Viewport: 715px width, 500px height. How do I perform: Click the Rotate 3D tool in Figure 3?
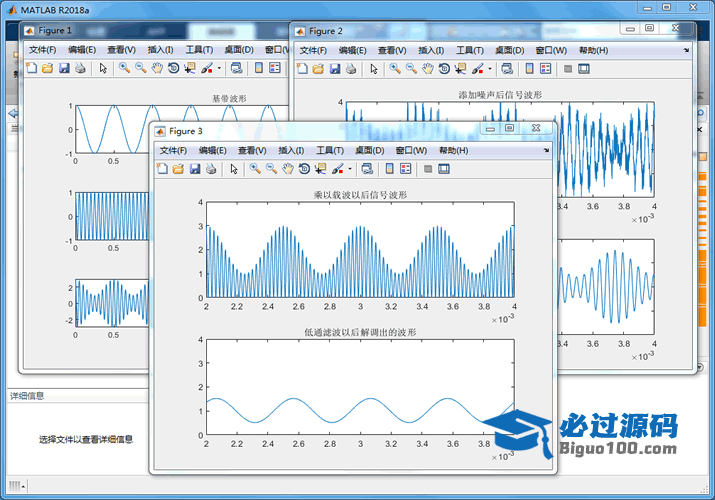click(304, 169)
